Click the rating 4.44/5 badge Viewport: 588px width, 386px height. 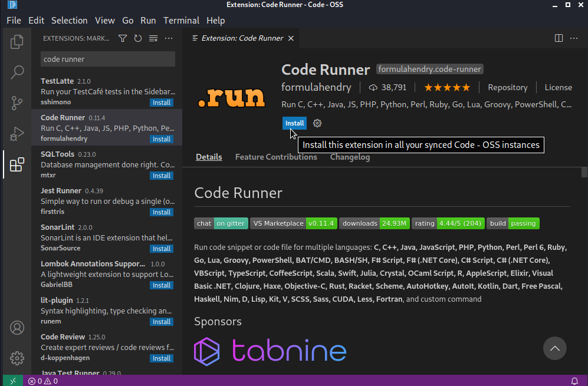tap(448, 223)
